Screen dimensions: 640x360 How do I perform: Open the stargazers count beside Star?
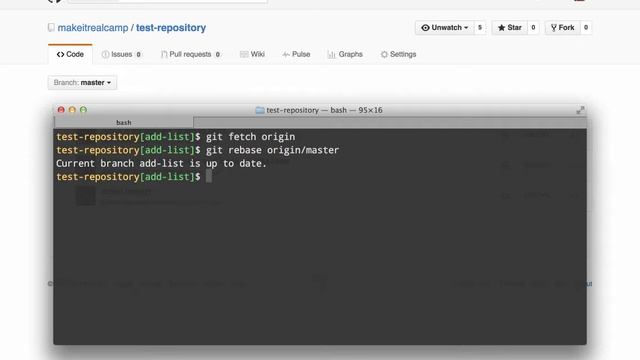(x=533, y=28)
